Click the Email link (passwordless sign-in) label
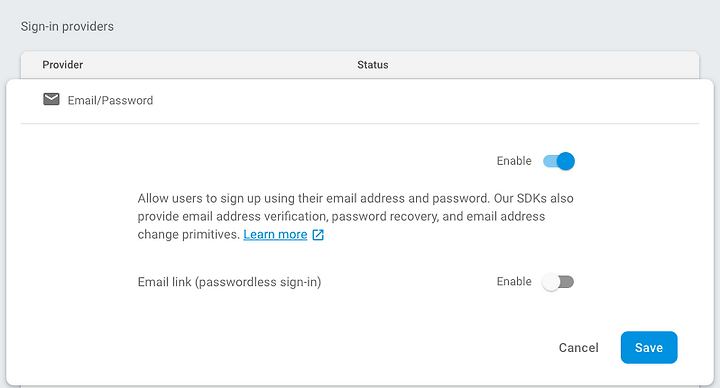 coord(229,282)
